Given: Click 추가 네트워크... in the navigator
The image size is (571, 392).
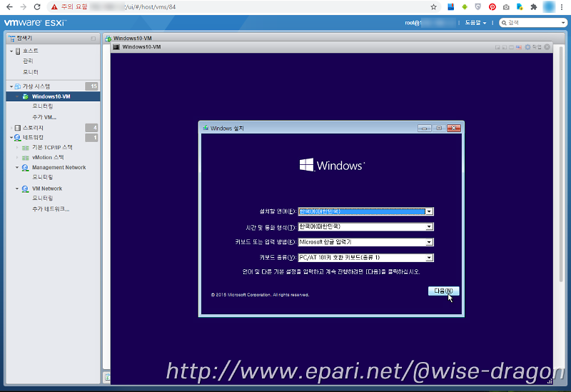Looking at the screenshot, I should (x=51, y=208).
